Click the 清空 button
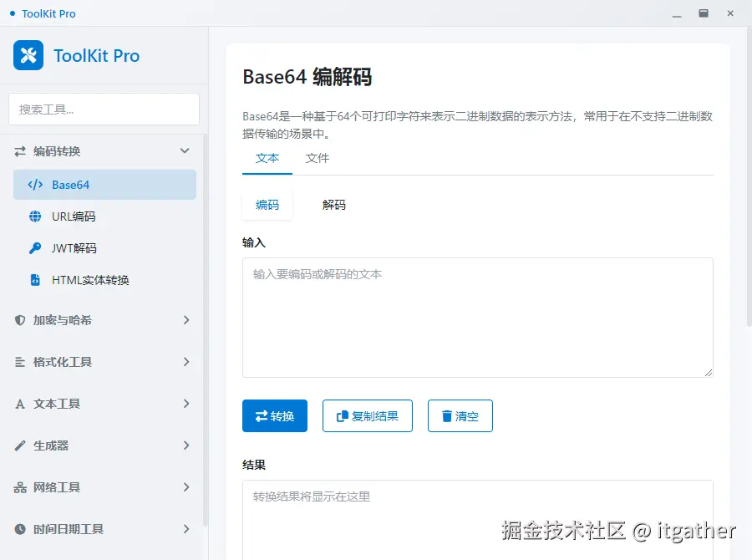752x560 pixels. (460, 416)
